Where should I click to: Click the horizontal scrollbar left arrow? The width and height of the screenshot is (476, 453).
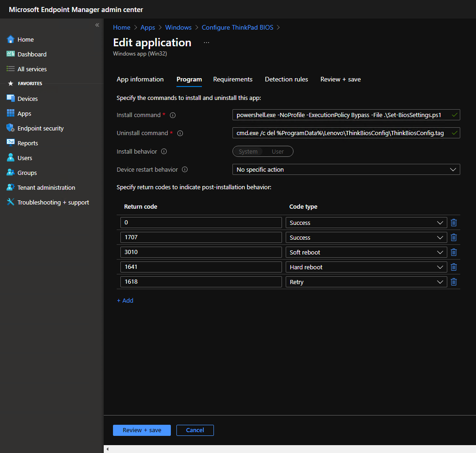tap(107, 449)
